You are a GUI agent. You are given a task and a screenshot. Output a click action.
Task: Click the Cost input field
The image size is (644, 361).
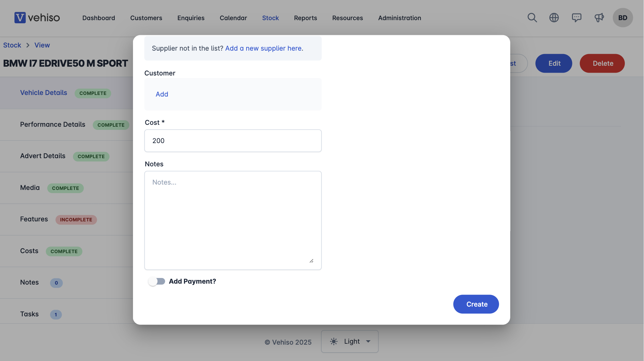[x=233, y=141]
